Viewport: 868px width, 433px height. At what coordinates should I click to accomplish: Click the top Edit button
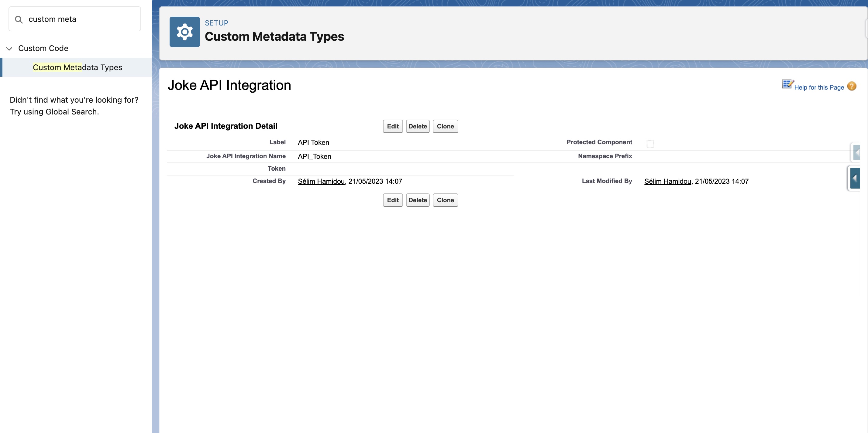tap(393, 126)
